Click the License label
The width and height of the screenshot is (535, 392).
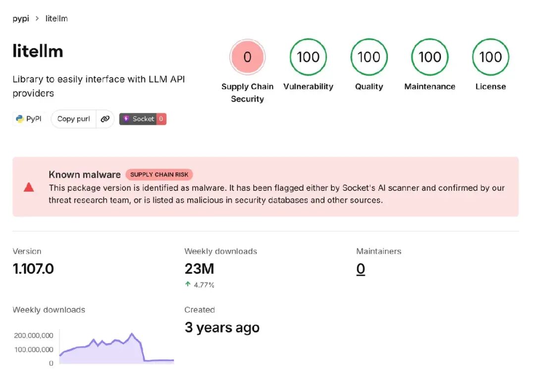point(490,87)
